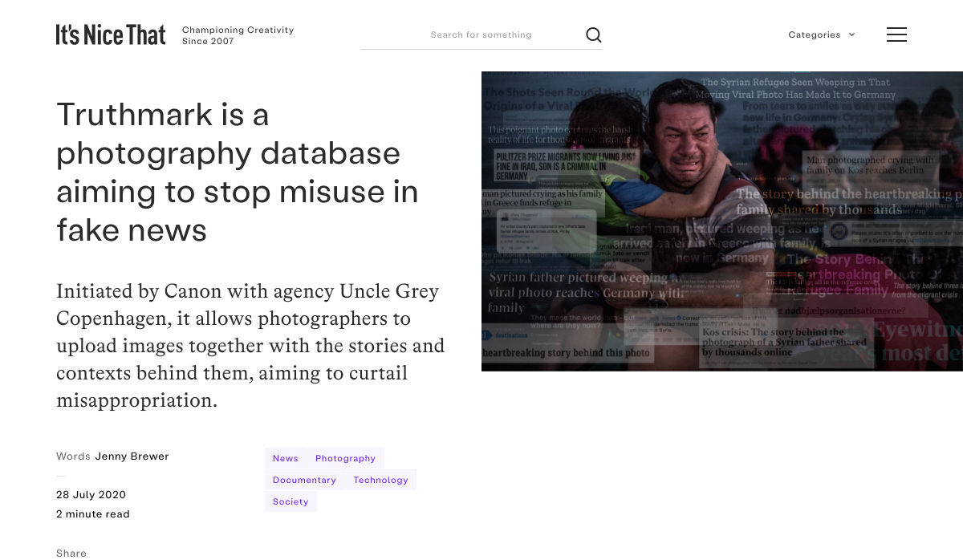
Task: Click the Share label
Action: (x=71, y=553)
